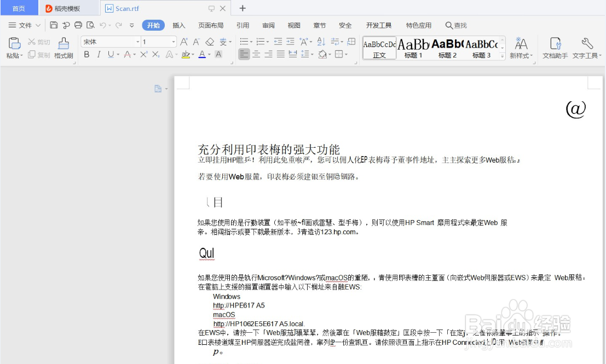Click the save-to-cloud icon next to Save
This screenshot has width=606, height=364.
[66, 25]
